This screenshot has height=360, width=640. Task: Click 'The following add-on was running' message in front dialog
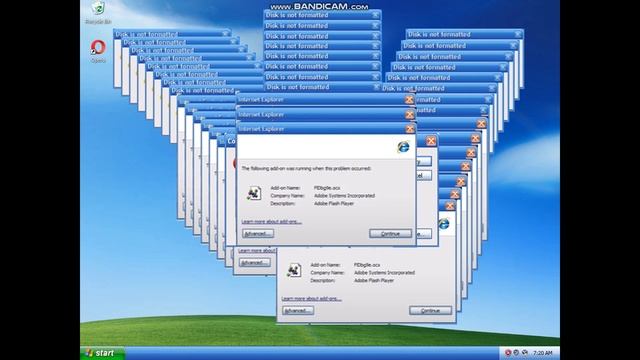point(306,168)
